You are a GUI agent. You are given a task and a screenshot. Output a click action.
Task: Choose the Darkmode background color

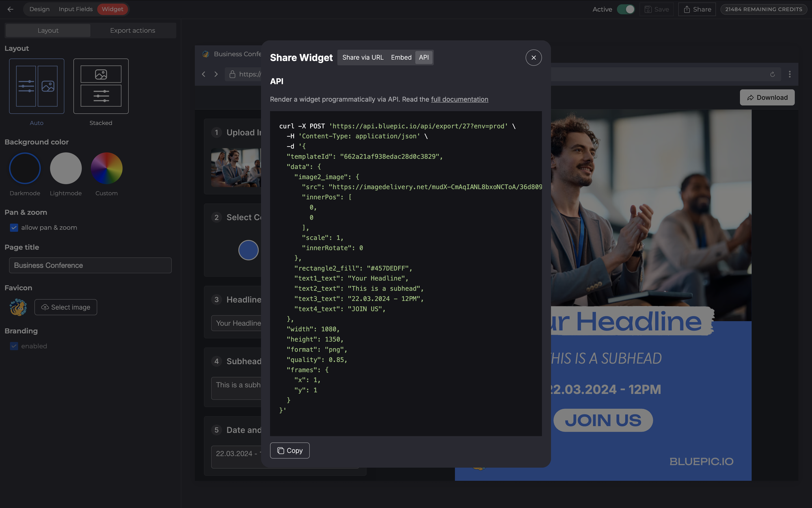click(x=25, y=168)
